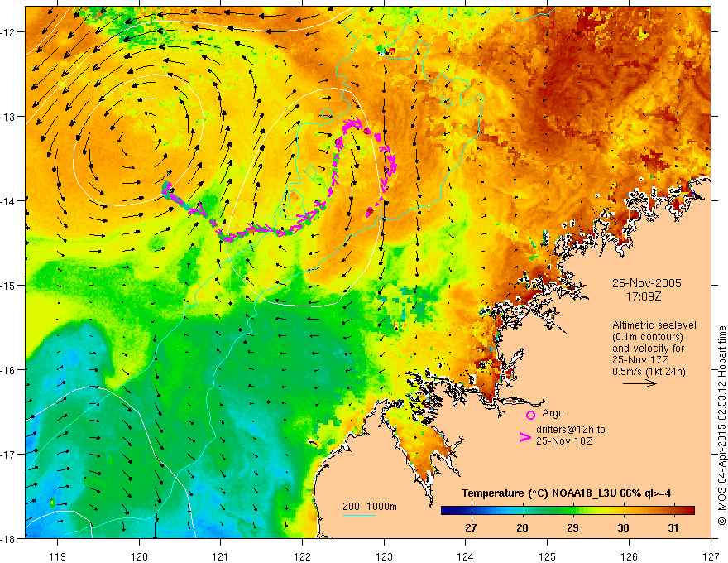Click the 0.5m/s velocity scale arrow
Screen dimensions: 728x563
tap(639, 383)
